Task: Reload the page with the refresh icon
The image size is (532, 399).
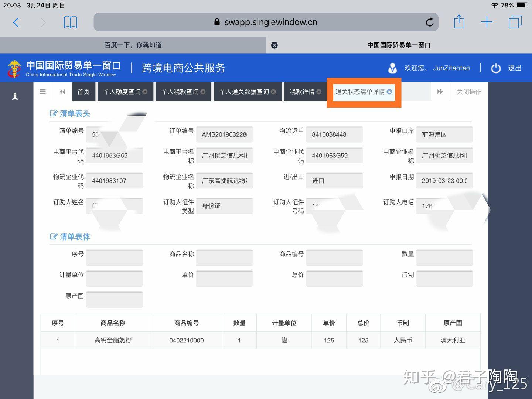Action: point(429,22)
